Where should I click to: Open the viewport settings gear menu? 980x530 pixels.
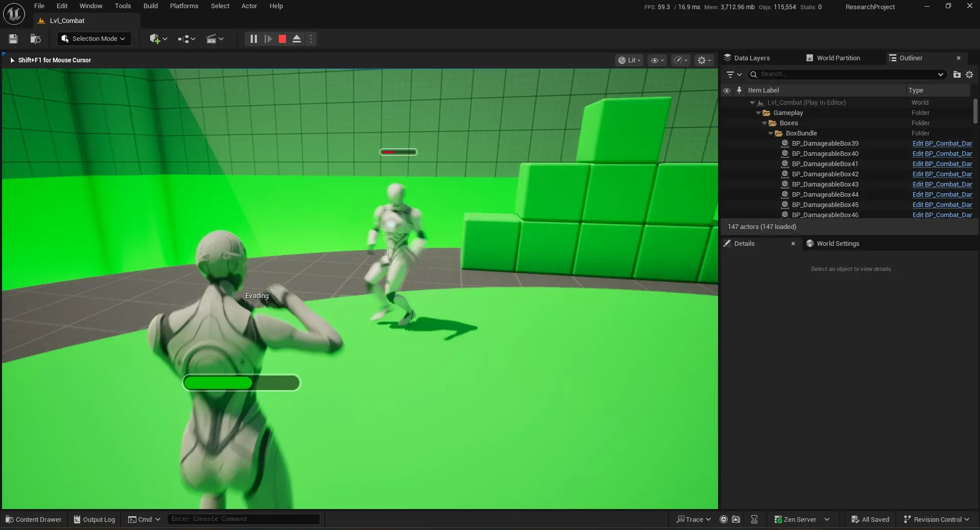(703, 60)
